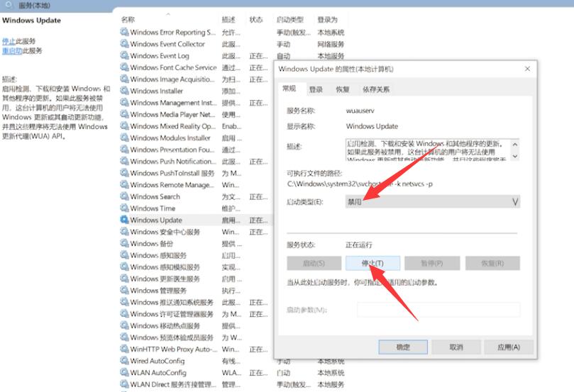
Task: Sort services by 启动类型 column header
Action: (290, 19)
